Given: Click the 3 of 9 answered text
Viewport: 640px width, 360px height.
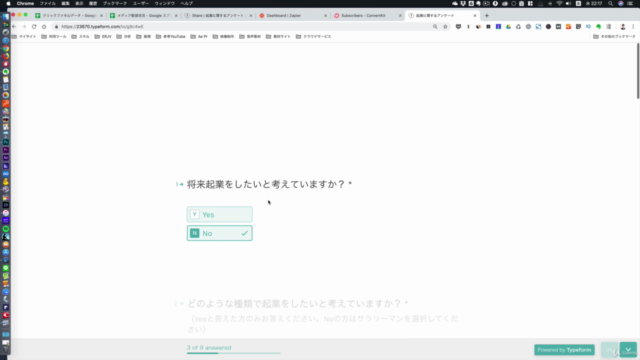Looking at the screenshot, I should [209, 348].
